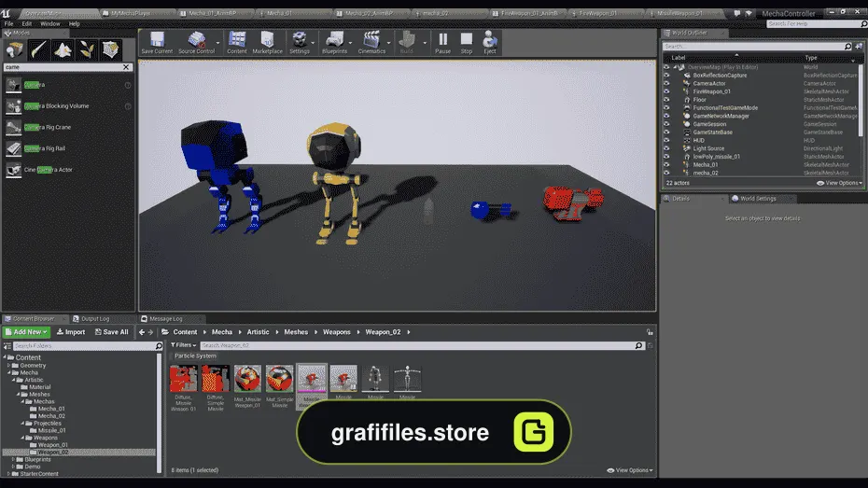The height and width of the screenshot is (488, 868).
Task: Open Cinematics dropdown arrow
Action: click(x=388, y=43)
